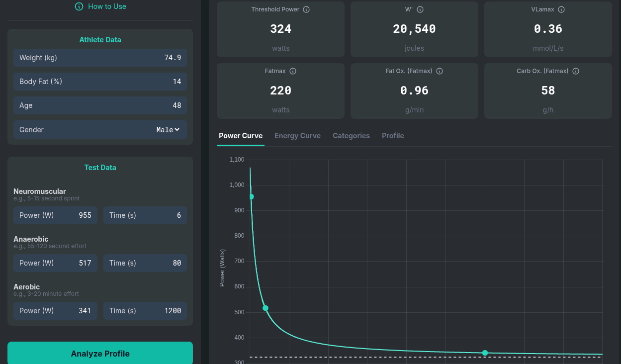The width and height of the screenshot is (621, 364).
Task: Click the VLamax info icon
Action: click(561, 9)
